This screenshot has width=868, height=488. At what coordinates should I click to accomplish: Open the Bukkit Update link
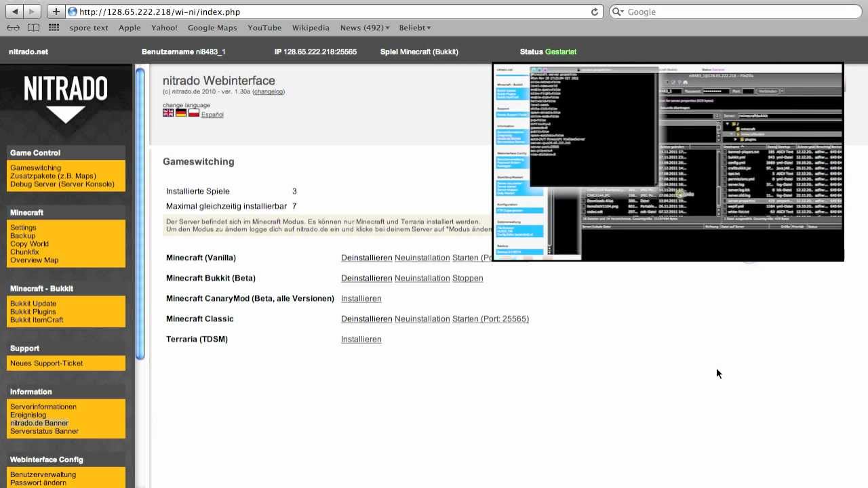pyautogui.click(x=33, y=304)
